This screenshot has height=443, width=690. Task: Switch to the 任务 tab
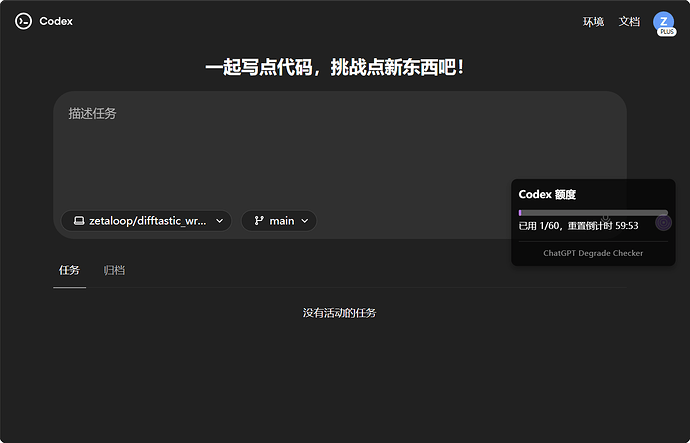tap(70, 270)
